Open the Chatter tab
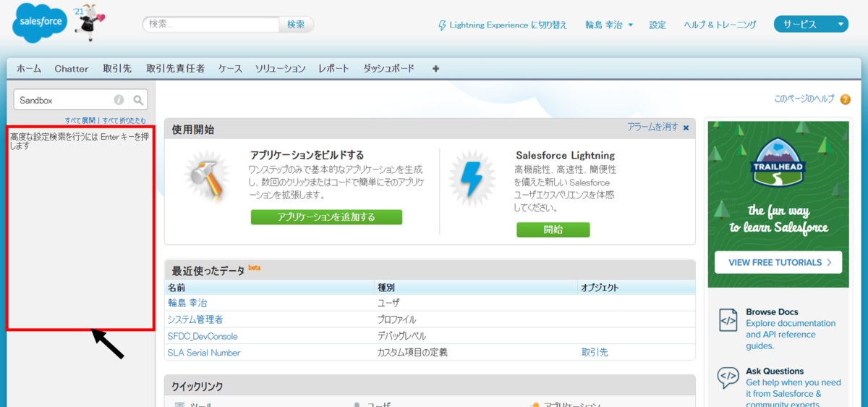Viewport: 868px width, 407px height. (72, 69)
